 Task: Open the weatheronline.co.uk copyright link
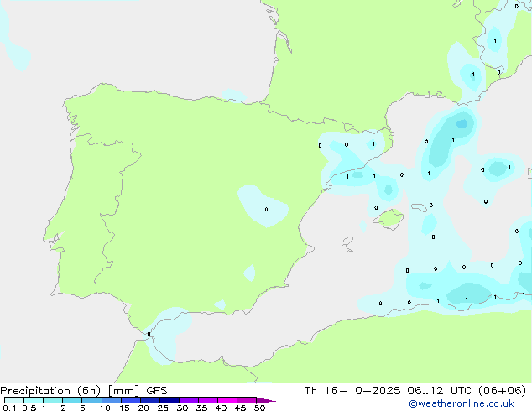[462, 403]
